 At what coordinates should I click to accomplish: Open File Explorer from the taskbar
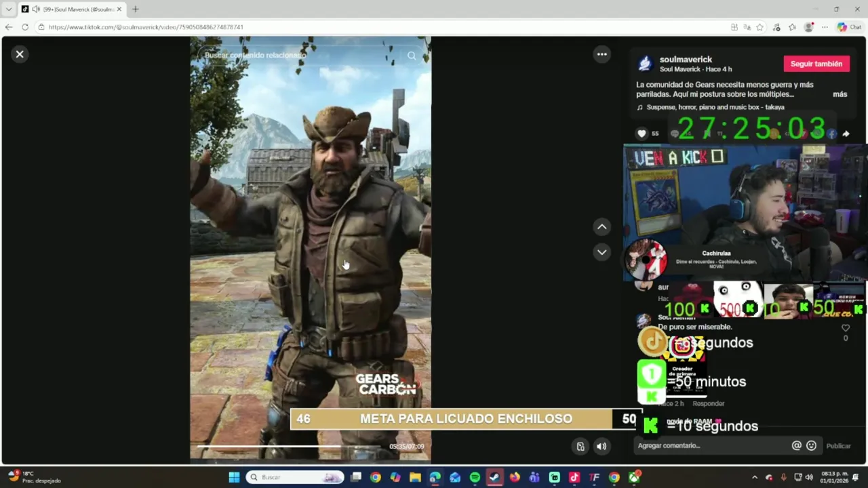tap(415, 477)
